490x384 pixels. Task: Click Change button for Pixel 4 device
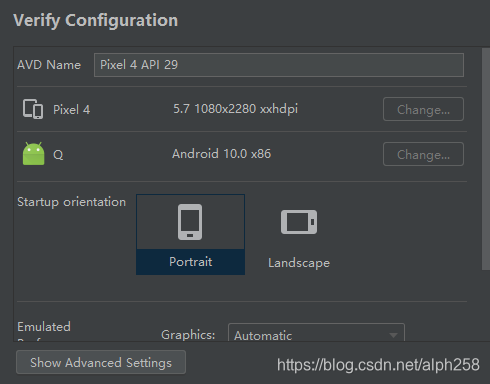pyautogui.click(x=423, y=109)
